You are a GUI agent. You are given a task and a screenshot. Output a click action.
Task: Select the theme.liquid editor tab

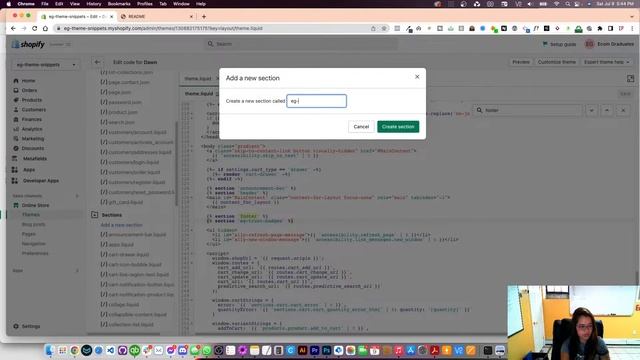pyautogui.click(x=198, y=78)
